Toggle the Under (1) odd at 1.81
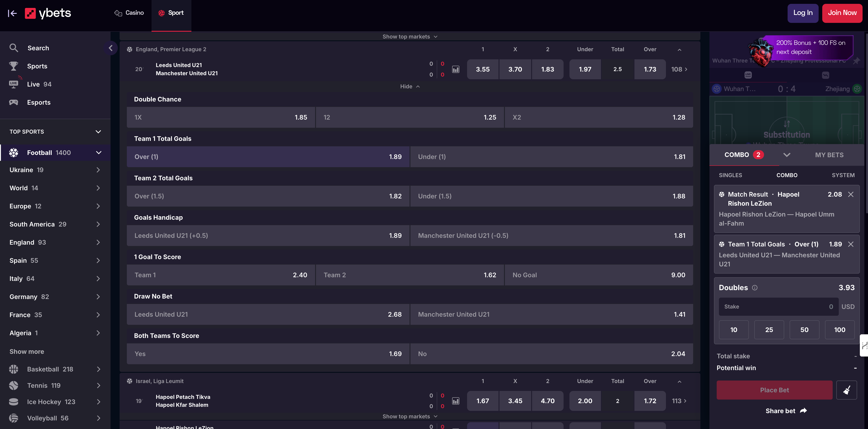 pos(552,157)
